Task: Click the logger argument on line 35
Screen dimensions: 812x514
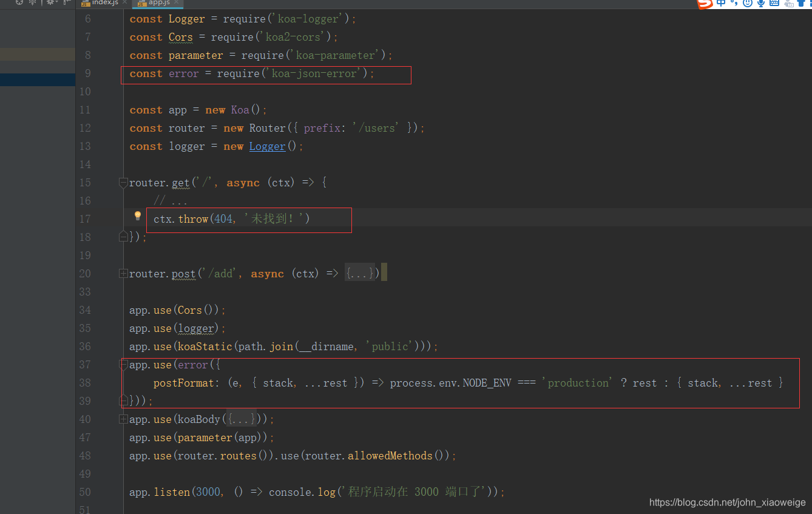Action: (x=196, y=328)
